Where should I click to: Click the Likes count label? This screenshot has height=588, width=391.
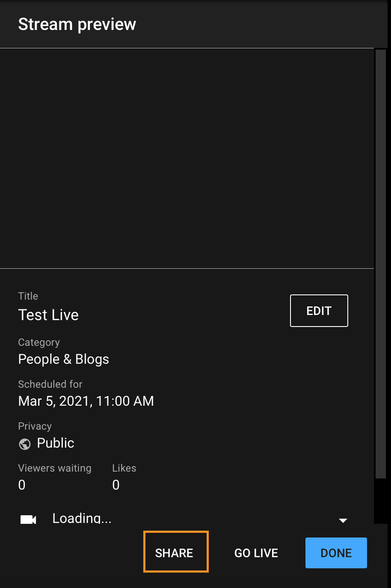point(124,468)
